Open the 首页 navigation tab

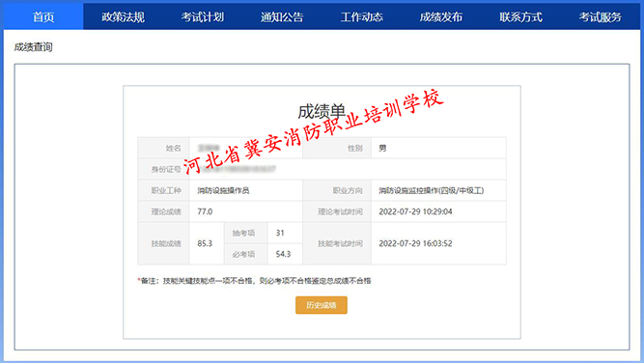[x=43, y=16]
